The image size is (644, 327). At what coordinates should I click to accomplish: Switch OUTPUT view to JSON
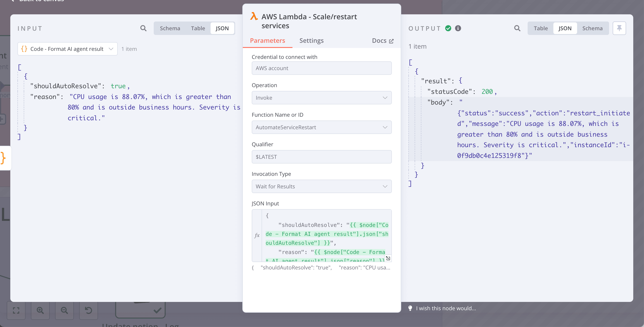point(565,28)
